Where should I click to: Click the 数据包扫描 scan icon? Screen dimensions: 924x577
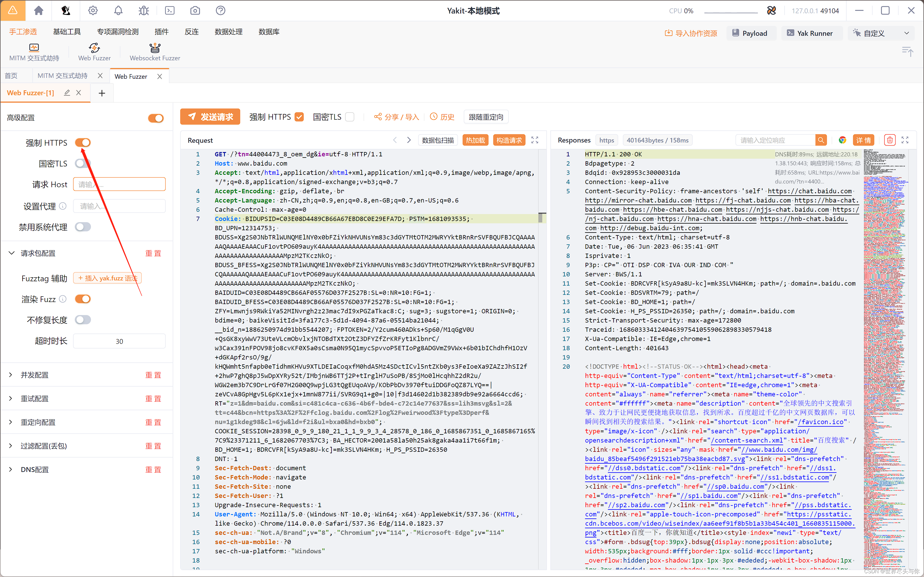tap(438, 140)
